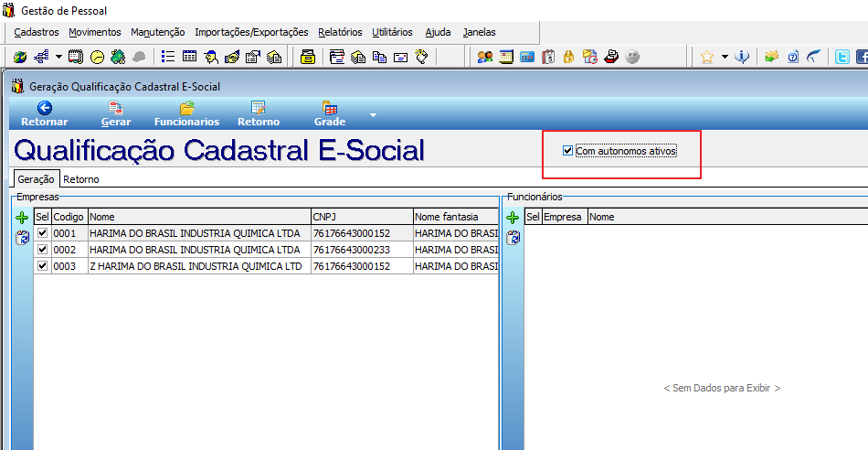
Task: Click the worker with blue cap icon
Action: point(211,57)
